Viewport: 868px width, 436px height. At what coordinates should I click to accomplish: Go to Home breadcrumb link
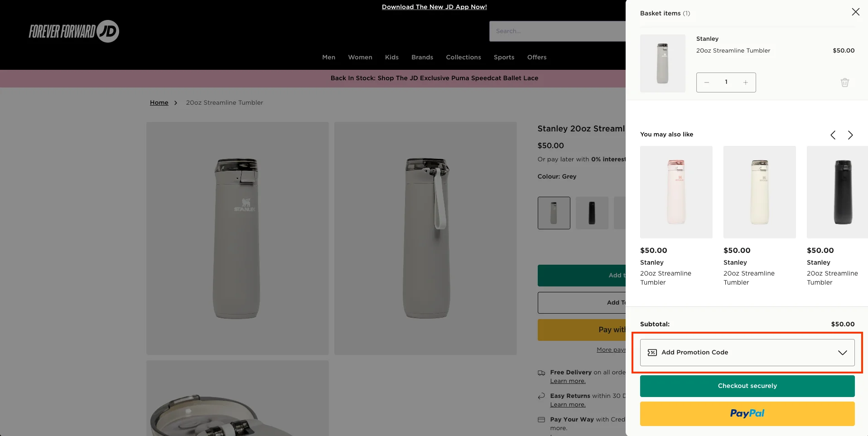pos(159,103)
